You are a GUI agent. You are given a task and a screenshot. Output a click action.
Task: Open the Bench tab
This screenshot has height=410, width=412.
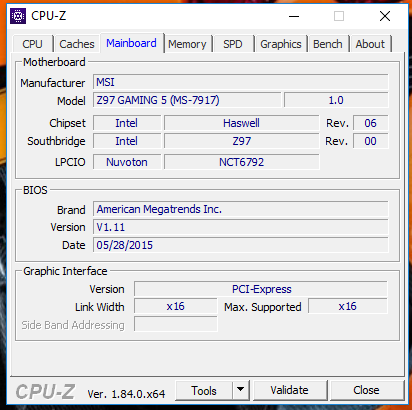tap(328, 44)
